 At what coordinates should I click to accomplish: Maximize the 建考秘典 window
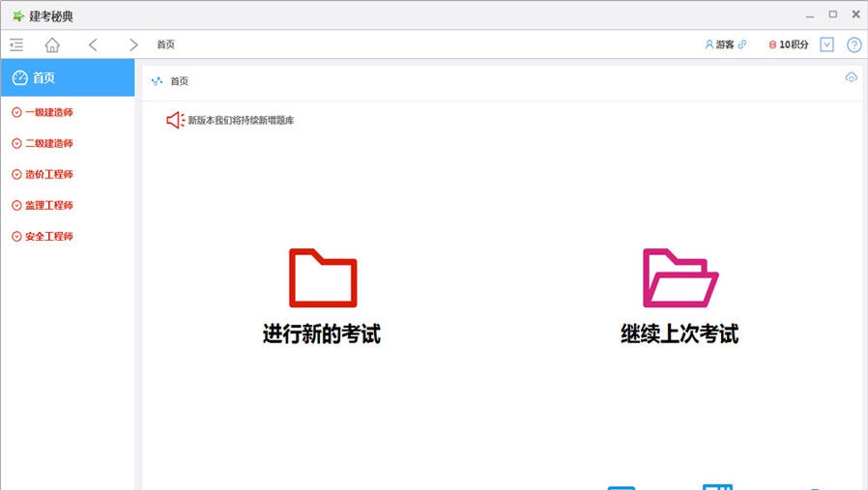pos(833,14)
